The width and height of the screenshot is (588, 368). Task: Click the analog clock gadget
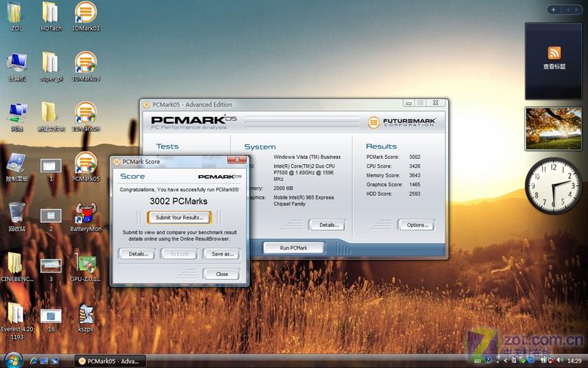click(x=553, y=185)
